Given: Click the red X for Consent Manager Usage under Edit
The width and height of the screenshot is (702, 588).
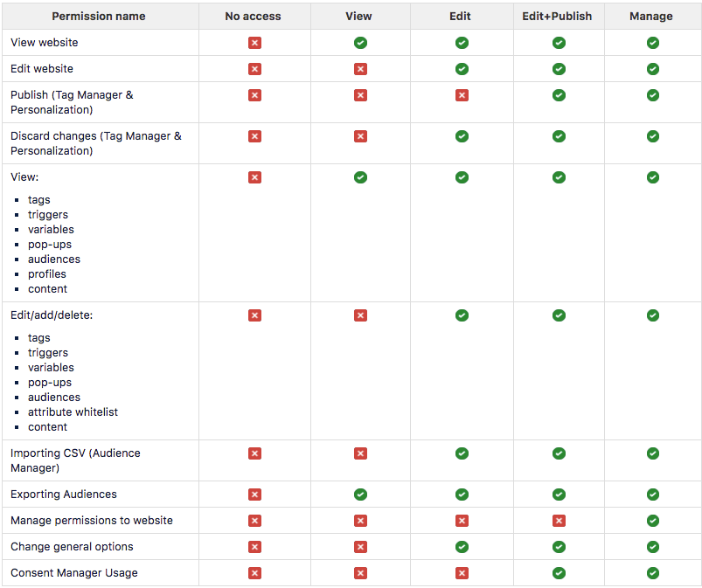Looking at the screenshot, I should tap(462, 573).
